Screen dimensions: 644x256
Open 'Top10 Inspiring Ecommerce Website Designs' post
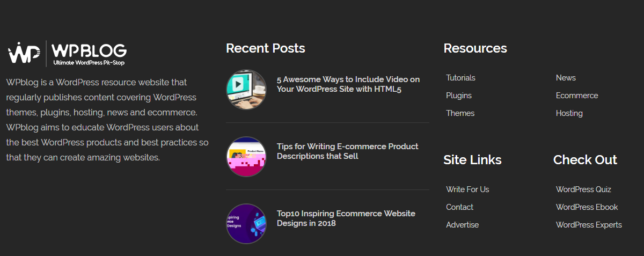point(346,218)
